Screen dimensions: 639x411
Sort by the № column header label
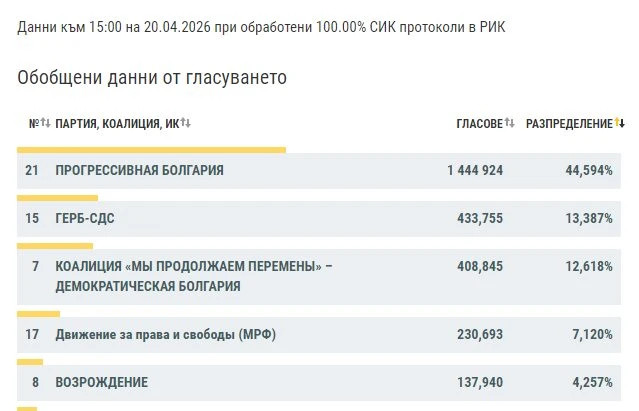pos(34,123)
